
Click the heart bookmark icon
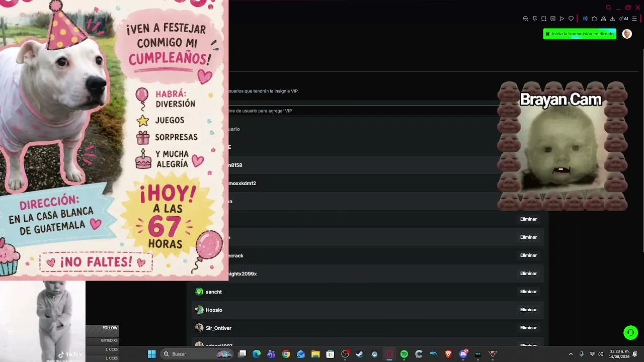(x=571, y=19)
